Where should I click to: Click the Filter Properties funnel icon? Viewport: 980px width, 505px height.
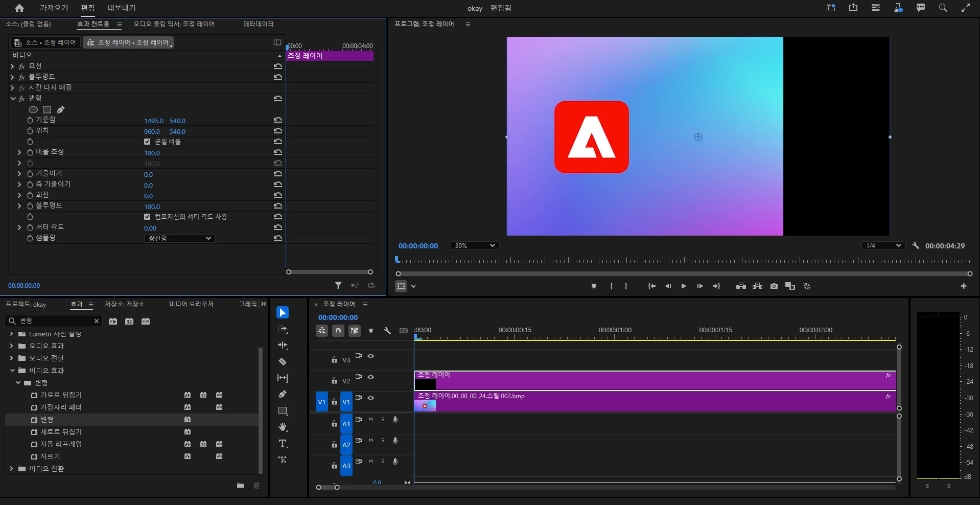(338, 285)
